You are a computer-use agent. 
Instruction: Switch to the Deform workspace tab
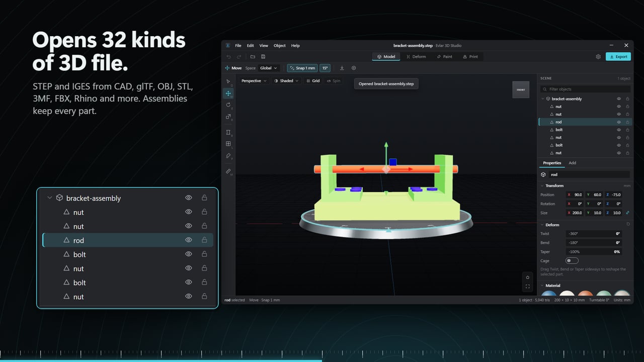(416, 57)
